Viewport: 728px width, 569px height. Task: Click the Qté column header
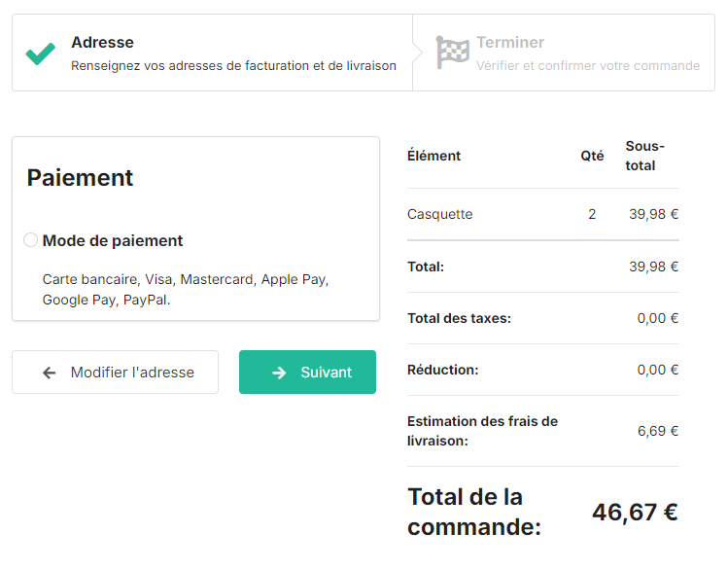click(592, 156)
